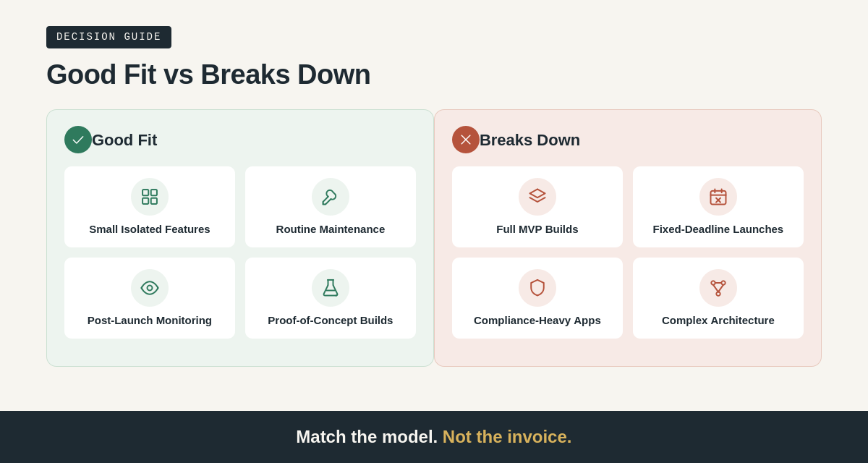Viewport: 868px width, 463px height.
Task: Click the Small Isolated Features label
Action: pos(150,229)
